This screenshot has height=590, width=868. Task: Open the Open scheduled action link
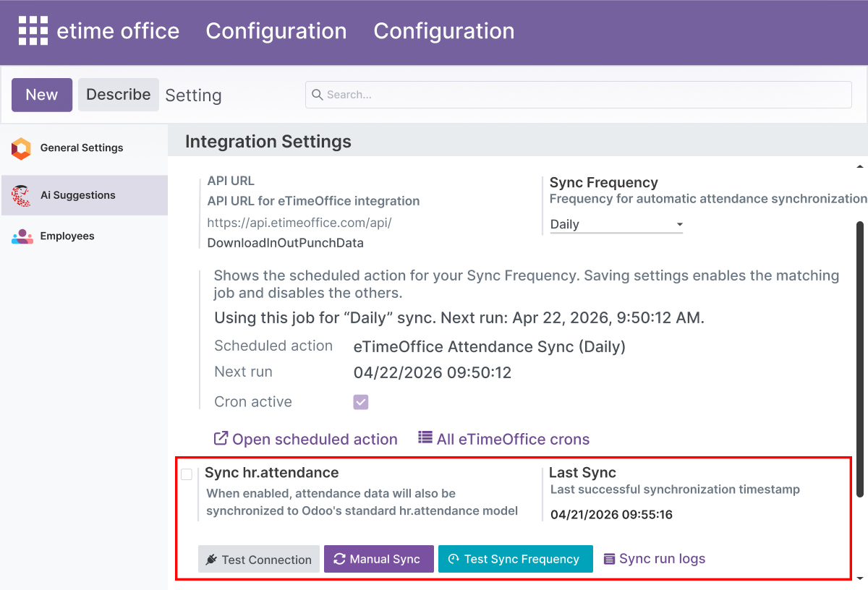click(x=306, y=439)
